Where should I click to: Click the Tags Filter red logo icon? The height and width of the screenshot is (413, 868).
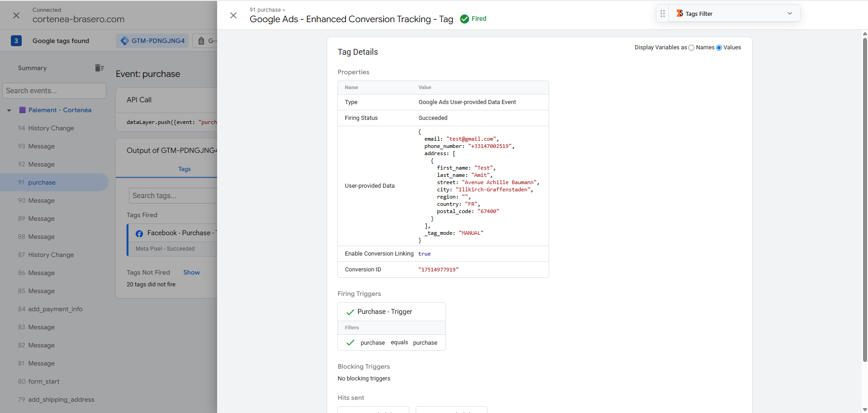coord(679,14)
